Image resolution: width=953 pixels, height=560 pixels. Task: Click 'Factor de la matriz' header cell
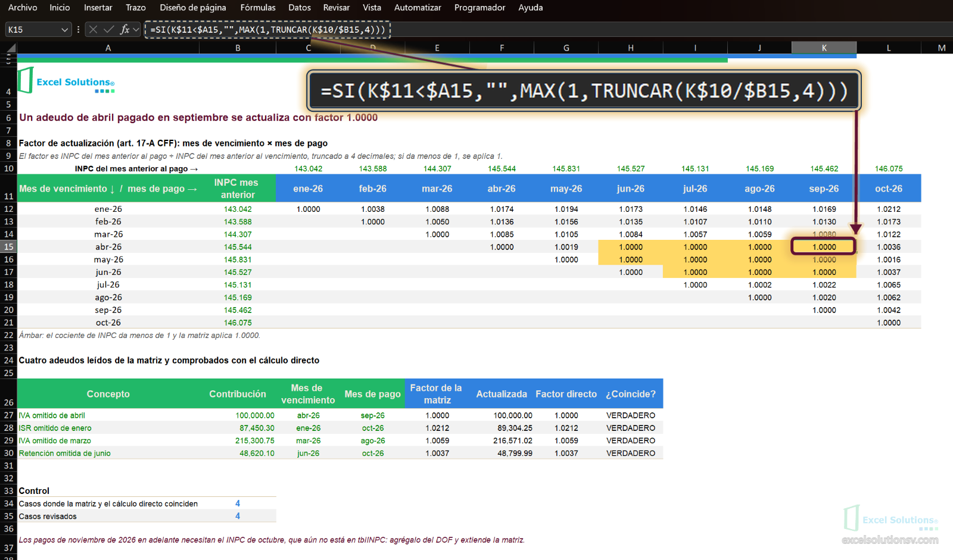(x=437, y=394)
